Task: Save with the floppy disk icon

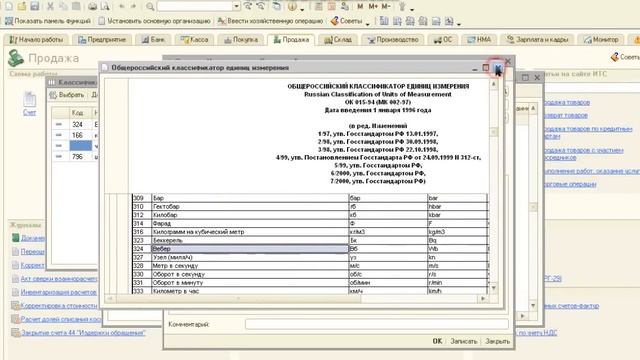Action: coord(35,6)
